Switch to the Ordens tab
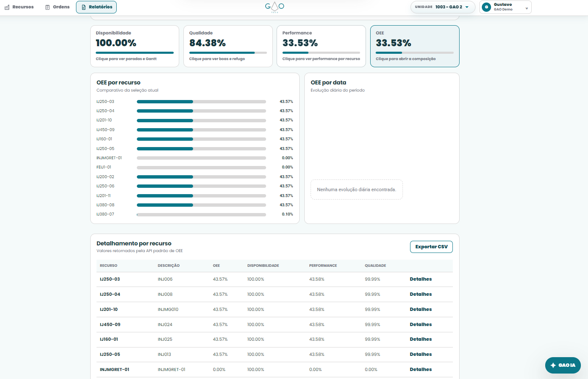Viewport: 588px width, 379px height. click(57, 7)
